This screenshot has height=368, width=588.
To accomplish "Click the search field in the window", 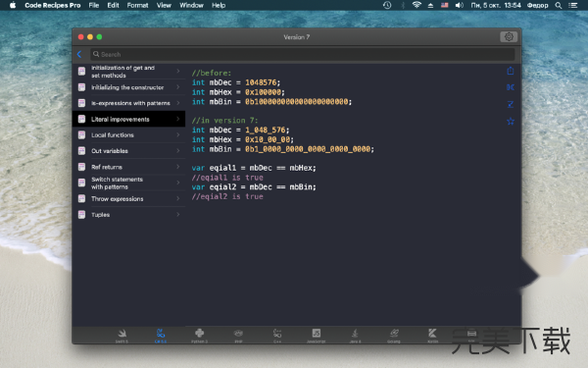I will coord(302,54).
